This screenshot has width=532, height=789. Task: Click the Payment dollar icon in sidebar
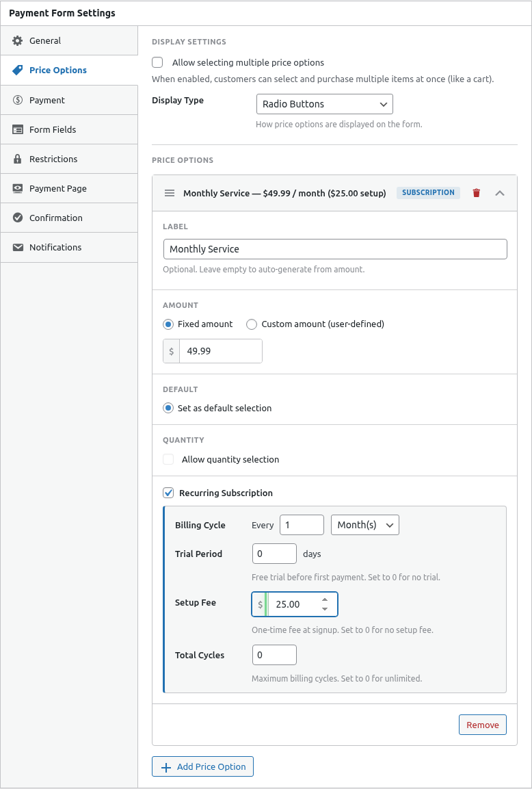pyautogui.click(x=18, y=100)
